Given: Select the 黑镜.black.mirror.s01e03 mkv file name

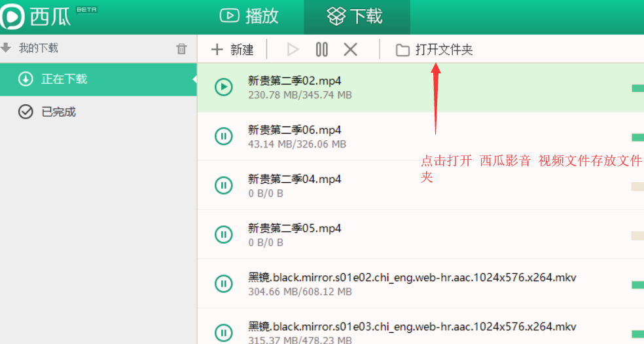Looking at the screenshot, I should click(x=412, y=327).
